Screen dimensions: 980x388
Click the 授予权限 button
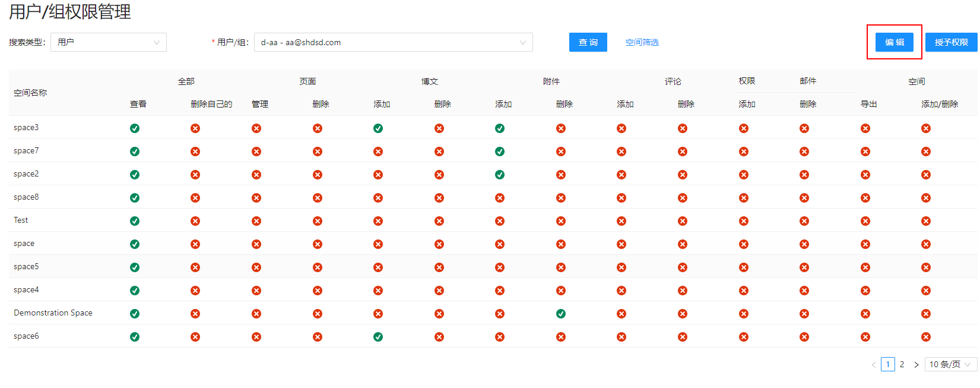tap(951, 42)
